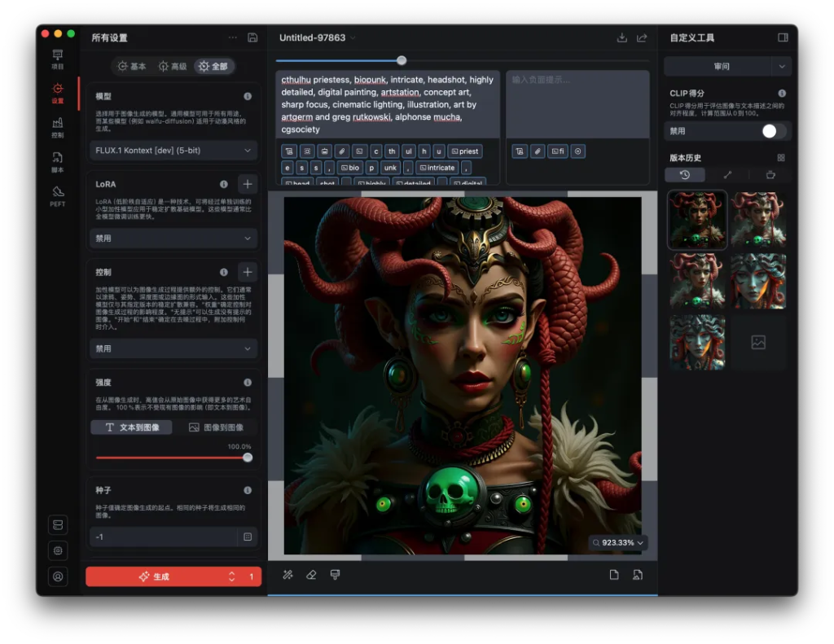Go to the 控制 sidebar section
The width and height of the screenshot is (834, 644).
coord(58,128)
